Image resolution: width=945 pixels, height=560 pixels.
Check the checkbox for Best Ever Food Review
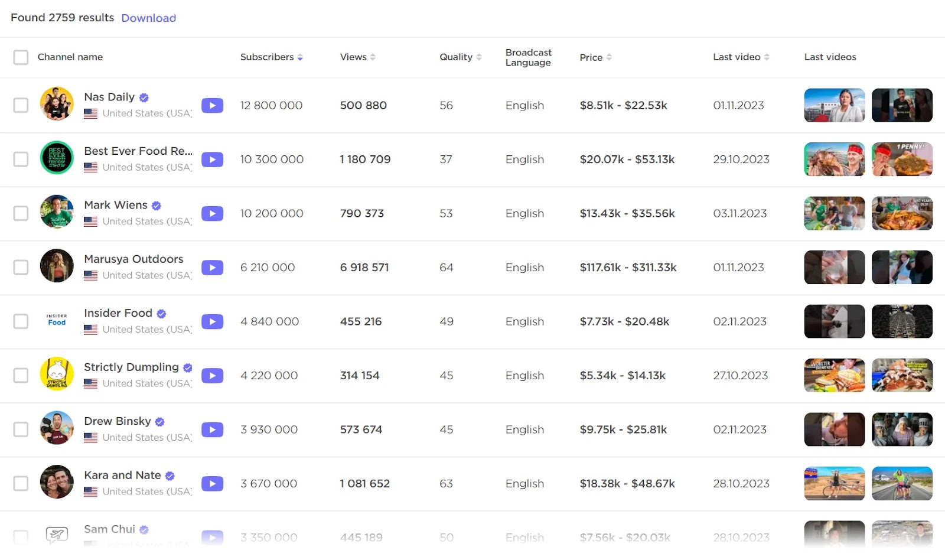pos(21,159)
